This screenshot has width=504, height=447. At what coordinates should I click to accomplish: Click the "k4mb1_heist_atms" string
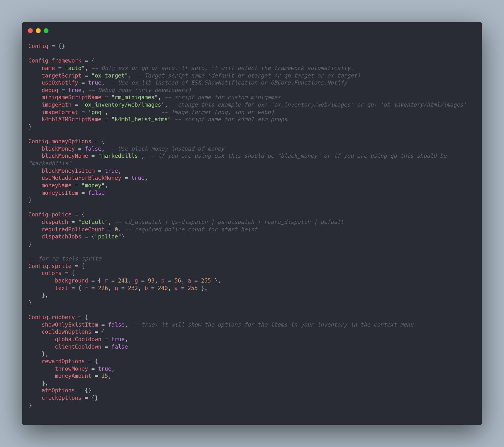[141, 119]
